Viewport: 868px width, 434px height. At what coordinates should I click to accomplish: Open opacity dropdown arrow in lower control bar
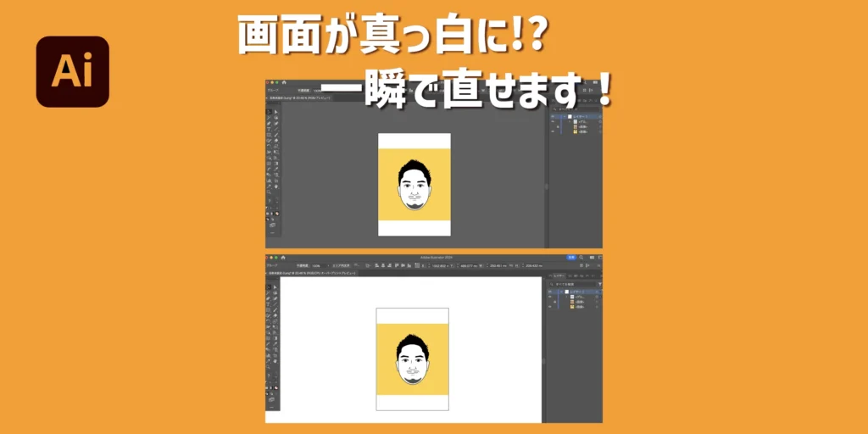[329, 265]
